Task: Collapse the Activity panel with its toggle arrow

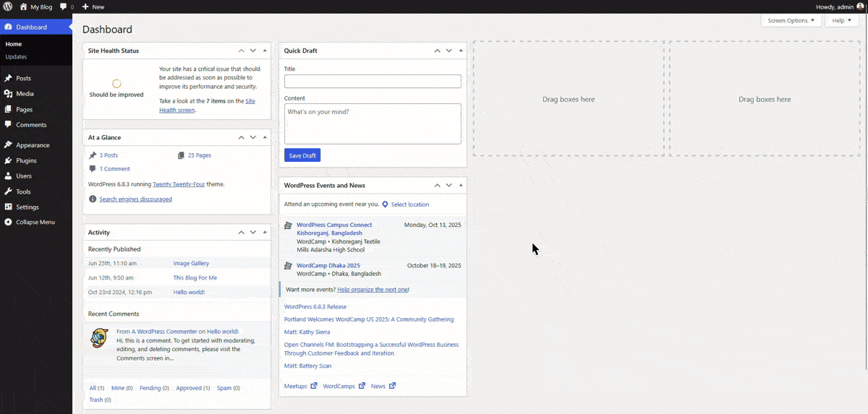Action: click(265, 232)
